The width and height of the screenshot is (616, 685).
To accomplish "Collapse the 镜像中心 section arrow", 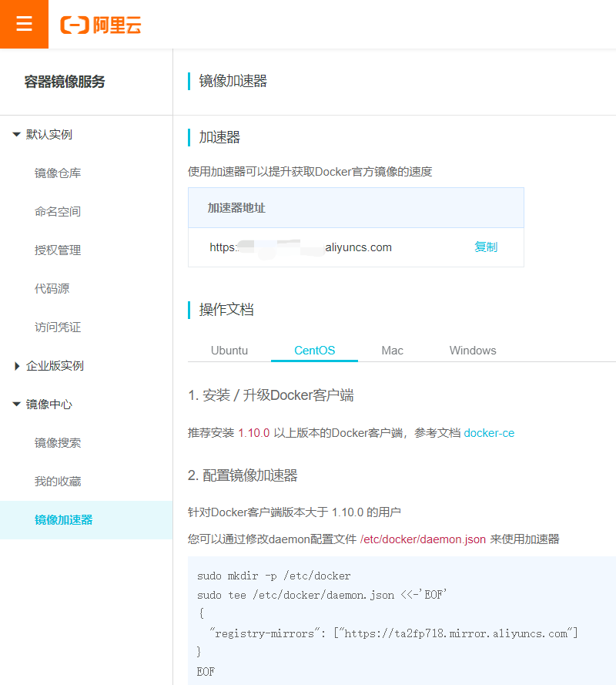I will click(17, 404).
